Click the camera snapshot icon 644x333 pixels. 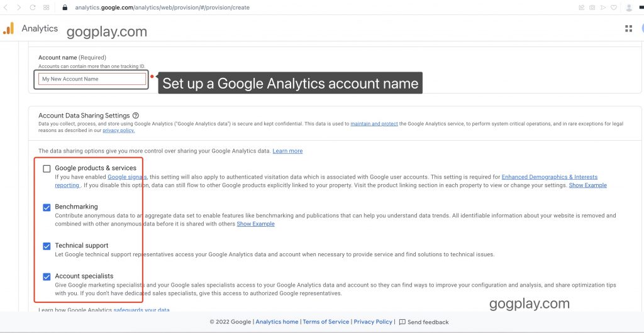(592, 8)
